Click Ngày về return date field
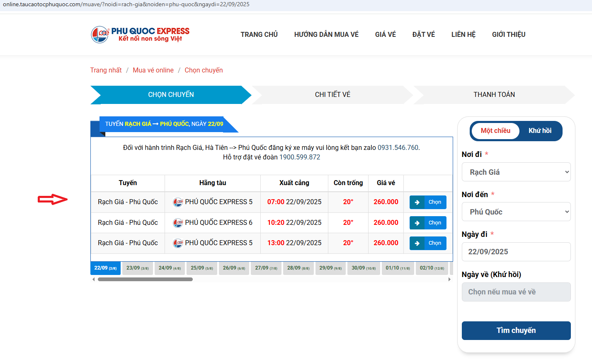592x364 pixels. [516, 292]
